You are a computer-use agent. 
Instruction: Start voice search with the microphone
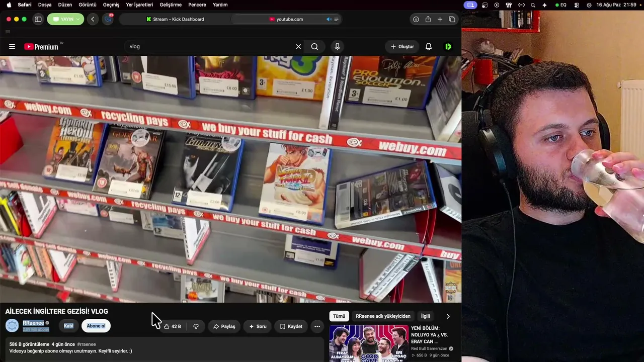337,47
